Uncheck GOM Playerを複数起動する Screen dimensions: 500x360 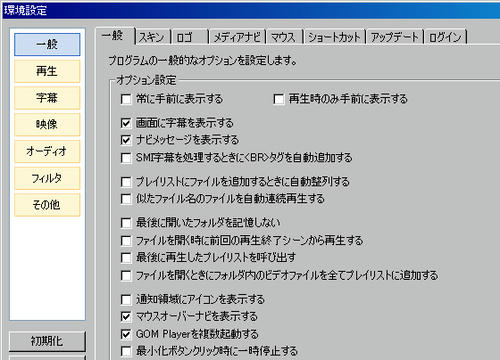point(126,334)
